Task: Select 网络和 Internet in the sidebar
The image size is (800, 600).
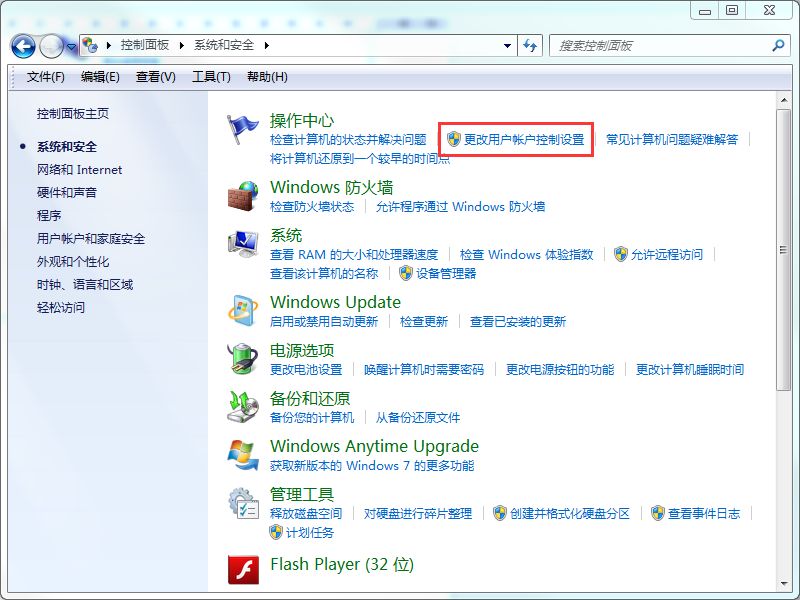Action: coord(79,170)
